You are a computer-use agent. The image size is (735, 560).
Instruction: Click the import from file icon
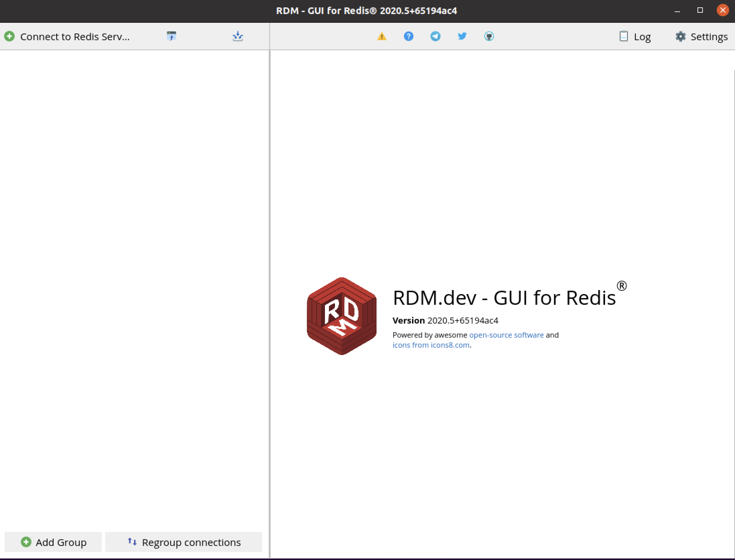click(x=238, y=36)
